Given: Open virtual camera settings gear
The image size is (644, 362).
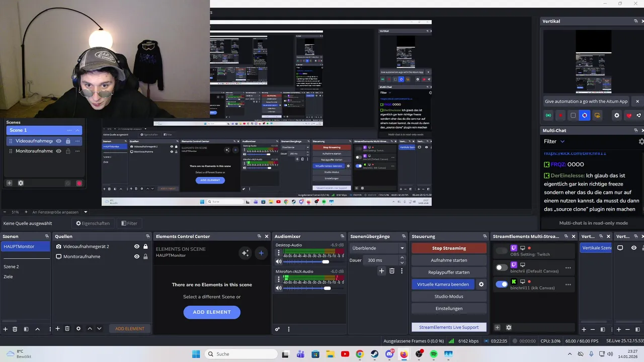Looking at the screenshot, I should point(481,285).
